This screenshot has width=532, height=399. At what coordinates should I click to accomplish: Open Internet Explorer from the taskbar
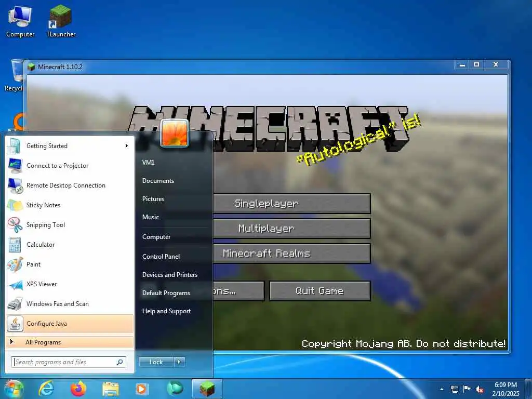click(46, 389)
